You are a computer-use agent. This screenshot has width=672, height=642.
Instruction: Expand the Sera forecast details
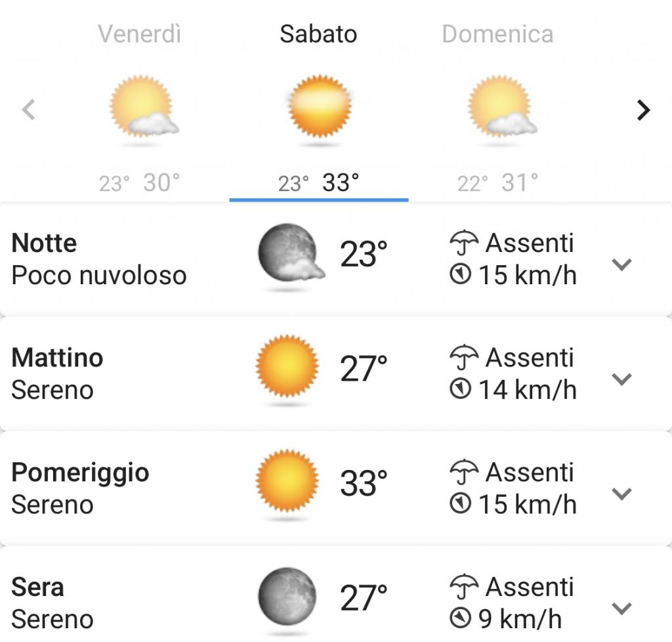click(621, 608)
